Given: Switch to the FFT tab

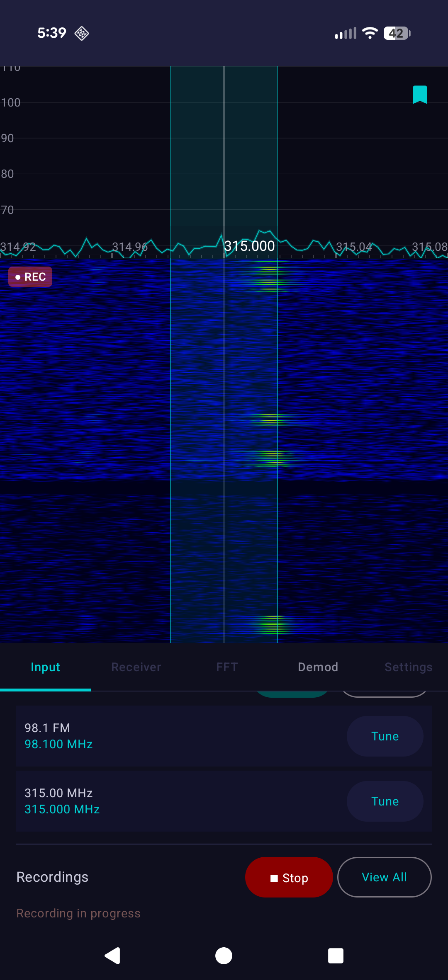Looking at the screenshot, I should tap(227, 667).
